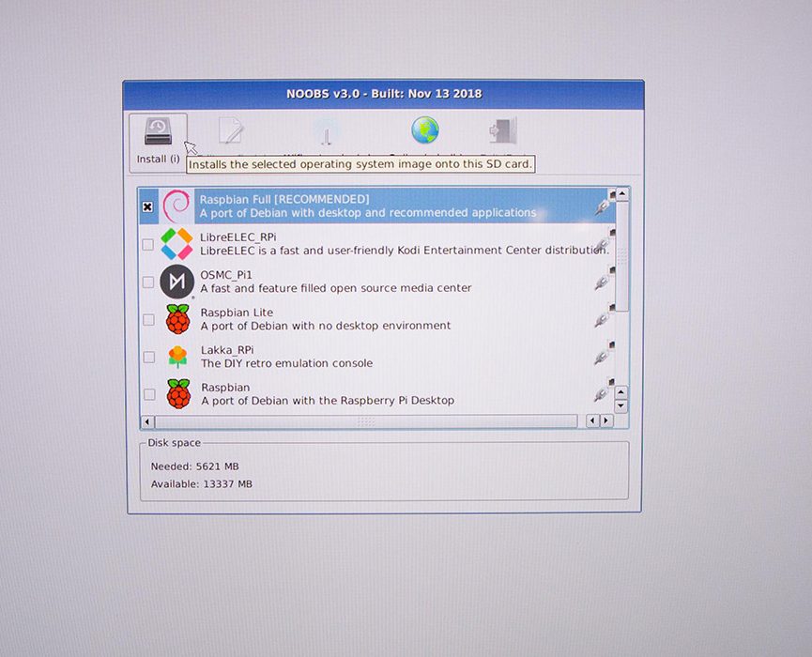
Task: Click the OSMC_Pi1 round M logo
Action: [x=176, y=282]
